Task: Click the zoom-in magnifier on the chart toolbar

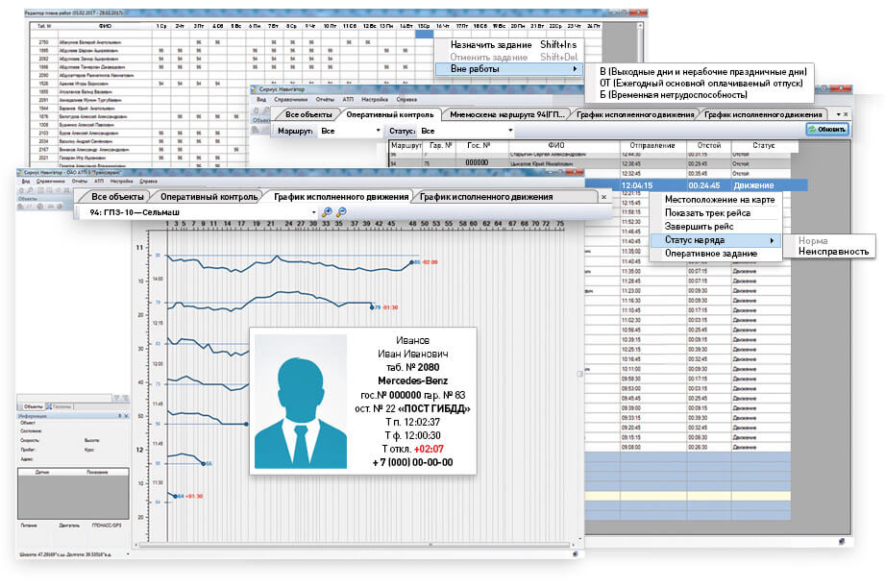Action: tap(329, 212)
